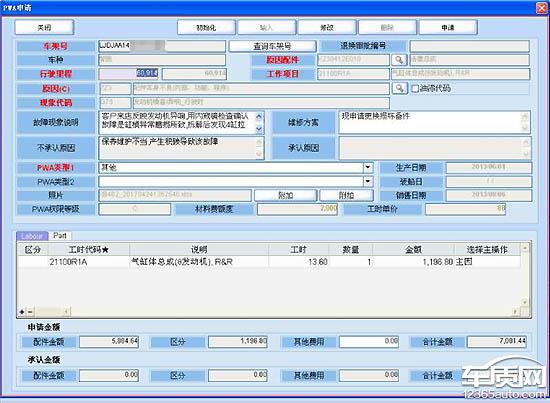This screenshot has height=403, width=550.
Task: Click 区分 field showing 1,196.80 under 申请金额
Action: click(x=238, y=342)
